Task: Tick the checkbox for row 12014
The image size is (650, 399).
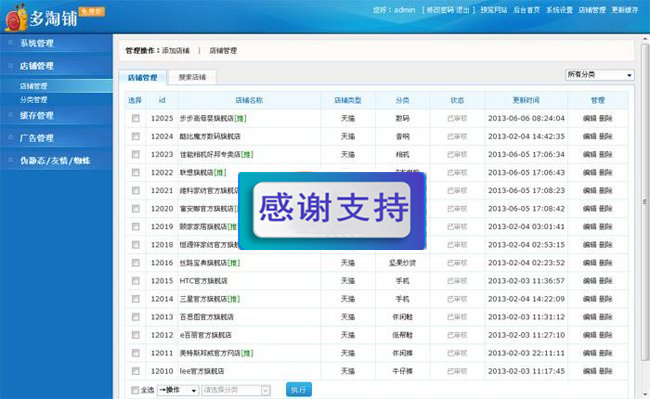Action: tap(136, 299)
